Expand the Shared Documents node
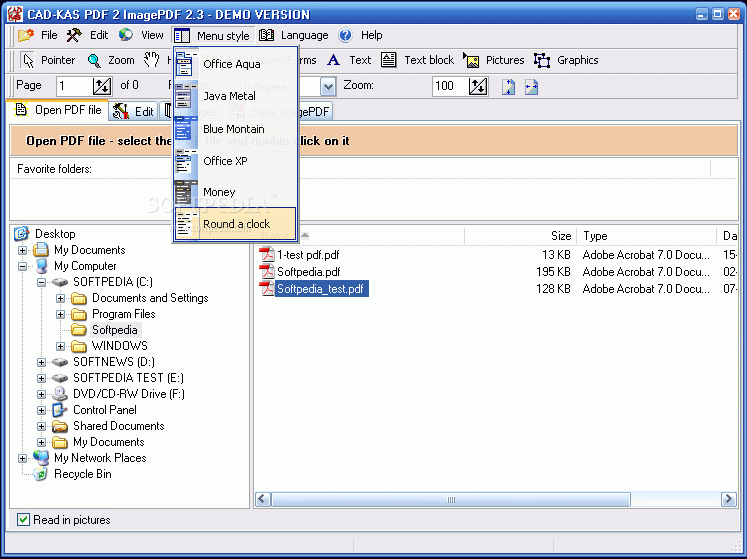 [41, 426]
